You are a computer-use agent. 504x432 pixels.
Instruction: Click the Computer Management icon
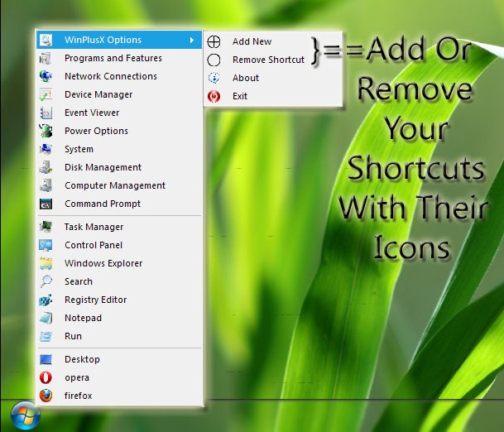(46, 185)
